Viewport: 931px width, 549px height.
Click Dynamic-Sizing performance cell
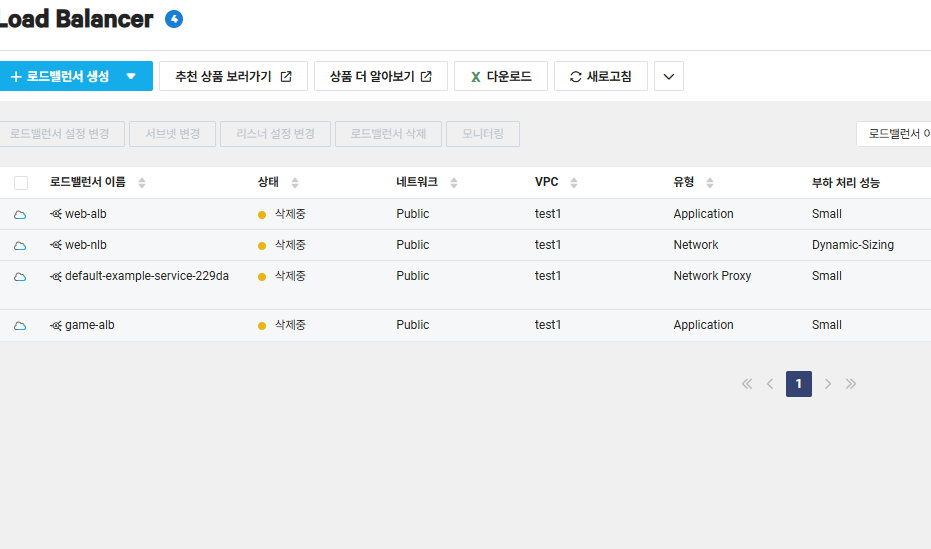pyautogui.click(x=853, y=245)
